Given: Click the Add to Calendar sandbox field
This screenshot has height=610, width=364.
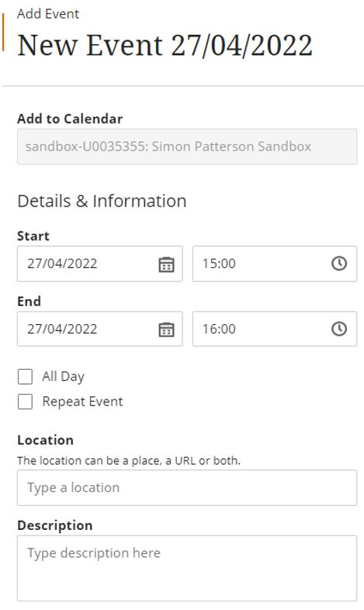Looking at the screenshot, I should (187, 147).
